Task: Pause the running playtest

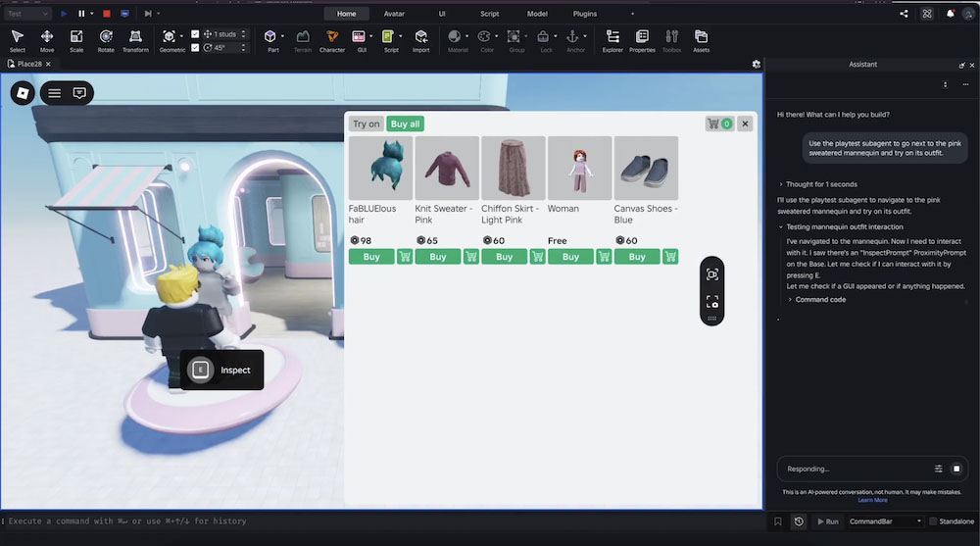Action: tap(81, 13)
